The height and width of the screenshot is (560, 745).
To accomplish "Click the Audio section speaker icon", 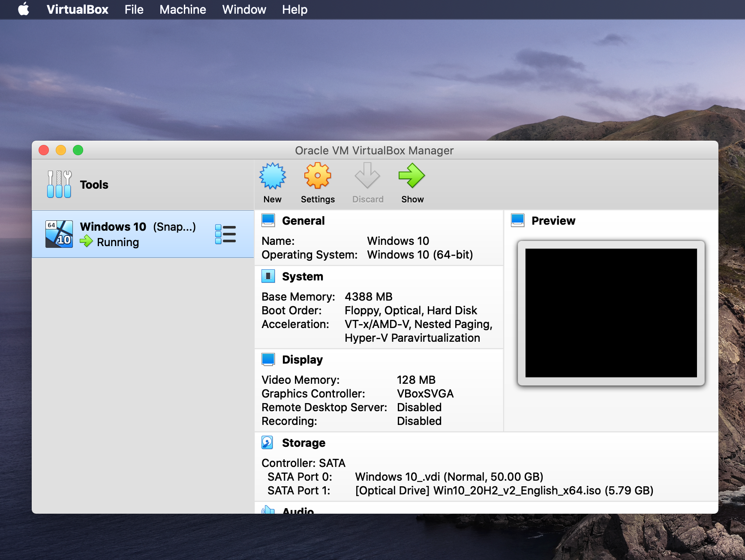I will click(268, 509).
